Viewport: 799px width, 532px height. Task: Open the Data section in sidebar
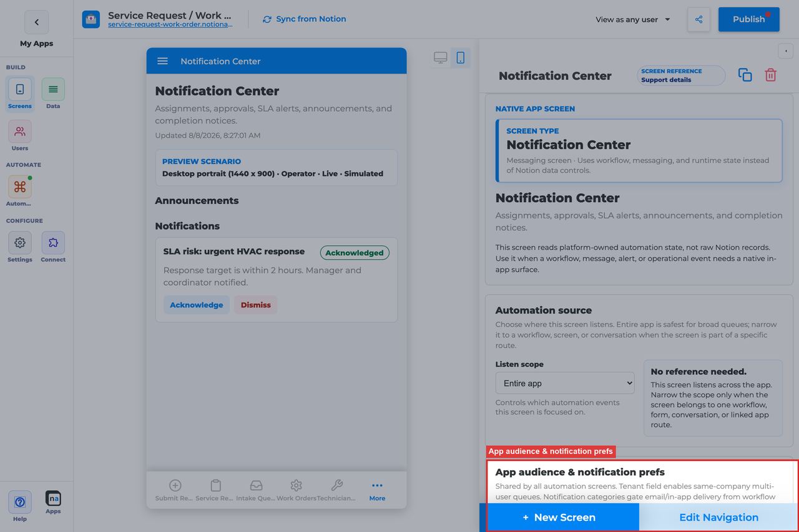[53, 94]
